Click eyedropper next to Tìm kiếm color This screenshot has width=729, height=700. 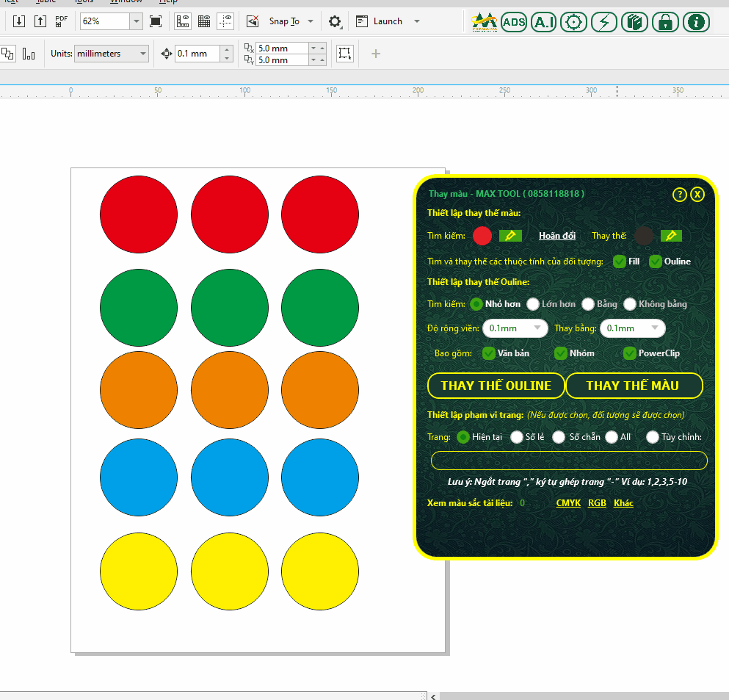tap(510, 236)
